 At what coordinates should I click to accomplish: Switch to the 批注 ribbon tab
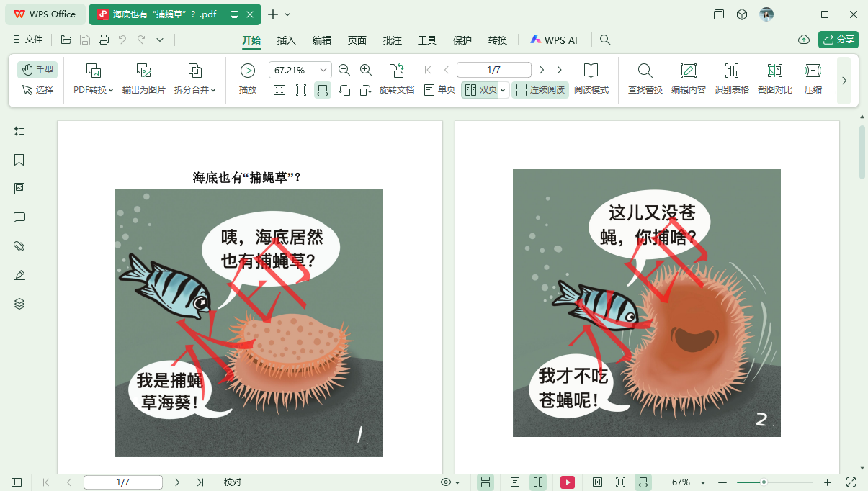(x=392, y=40)
